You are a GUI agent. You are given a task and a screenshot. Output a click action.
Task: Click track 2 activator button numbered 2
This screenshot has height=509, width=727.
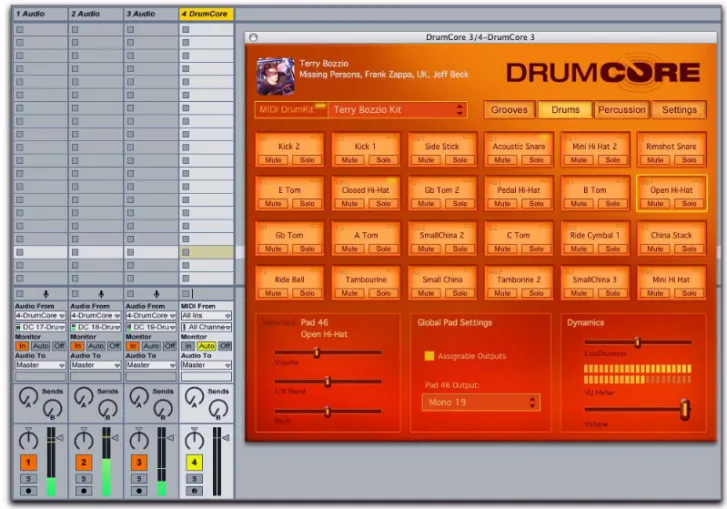point(83,462)
